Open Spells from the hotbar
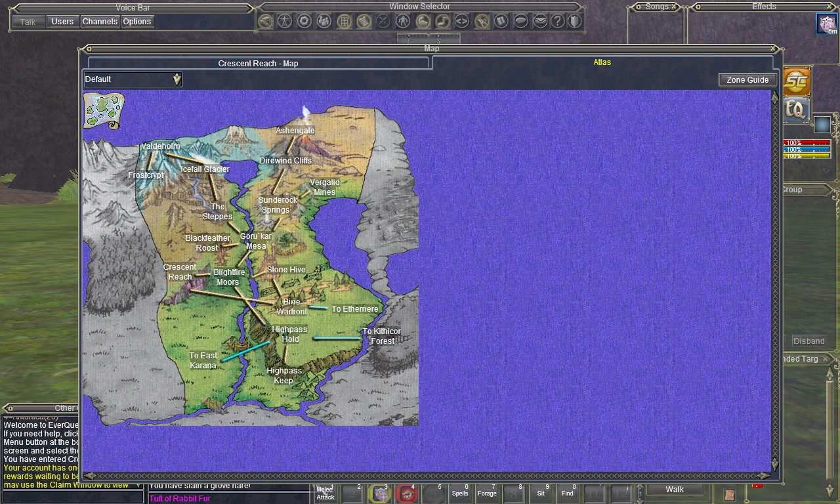Image resolution: width=840 pixels, height=504 pixels. [460, 493]
